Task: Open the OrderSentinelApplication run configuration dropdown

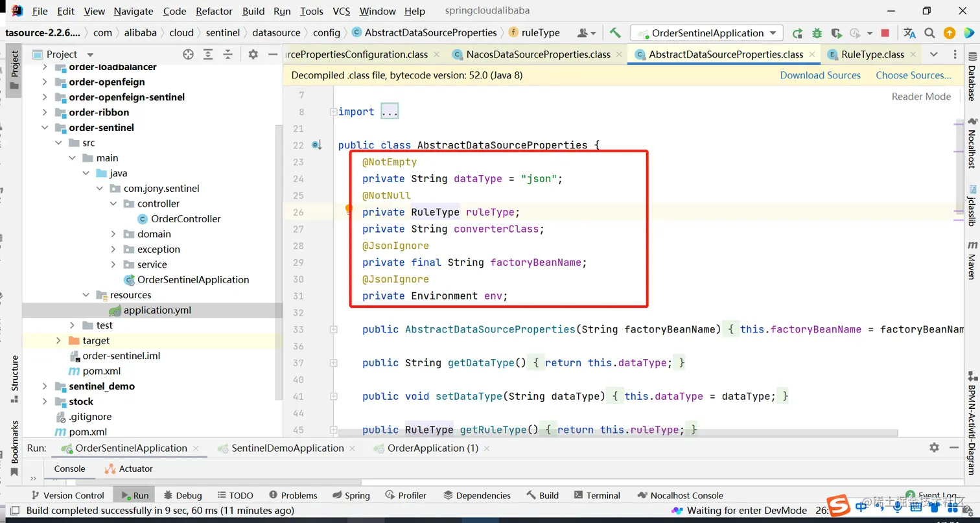Action: pyautogui.click(x=706, y=33)
